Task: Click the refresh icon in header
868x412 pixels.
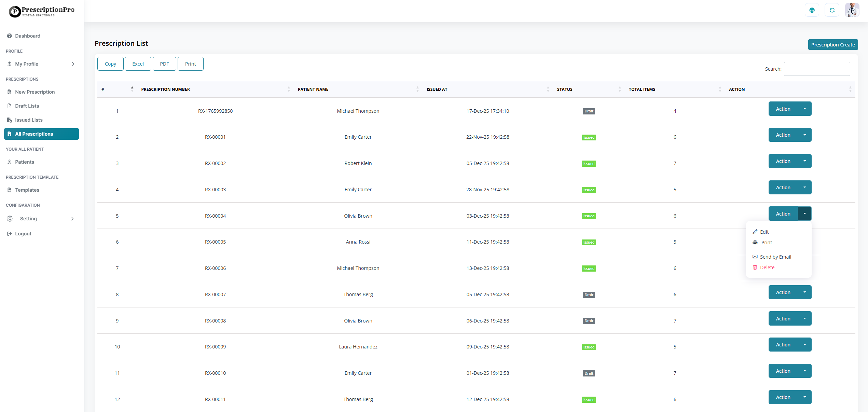Action: [832, 10]
